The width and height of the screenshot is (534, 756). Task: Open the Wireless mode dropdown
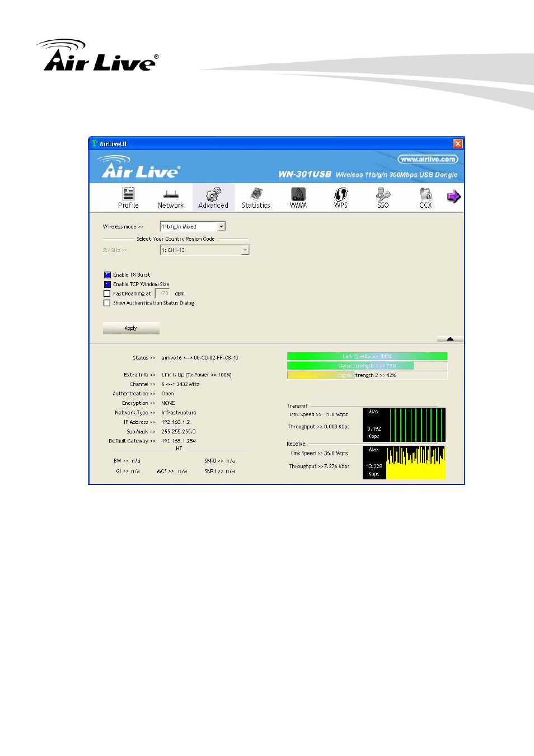click(222, 227)
